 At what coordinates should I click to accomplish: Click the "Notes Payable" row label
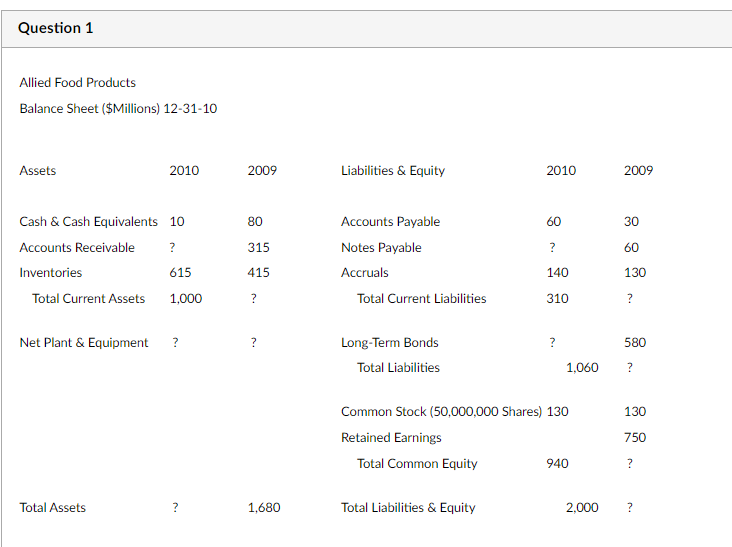[x=381, y=247]
